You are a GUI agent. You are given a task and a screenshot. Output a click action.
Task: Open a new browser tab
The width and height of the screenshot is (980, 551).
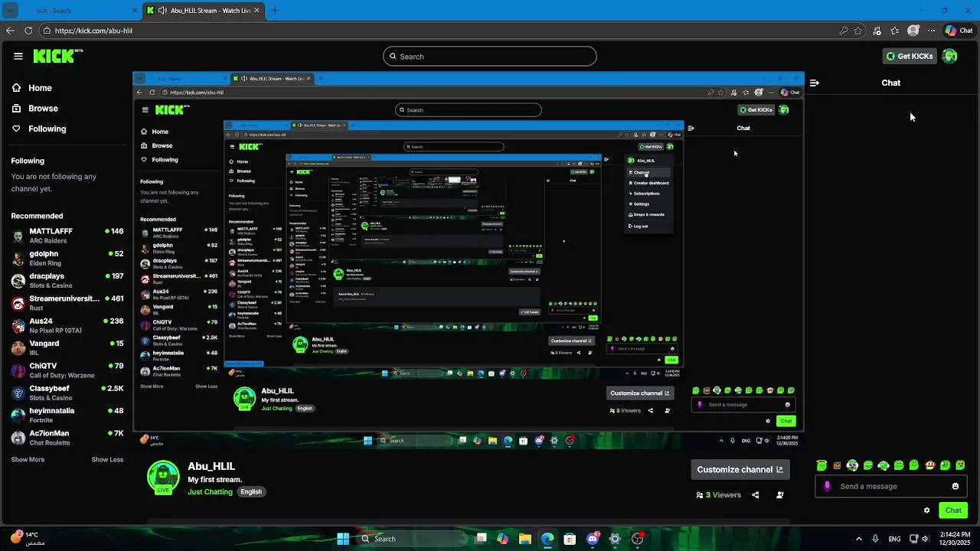pyautogui.click(x=275, y=10)
